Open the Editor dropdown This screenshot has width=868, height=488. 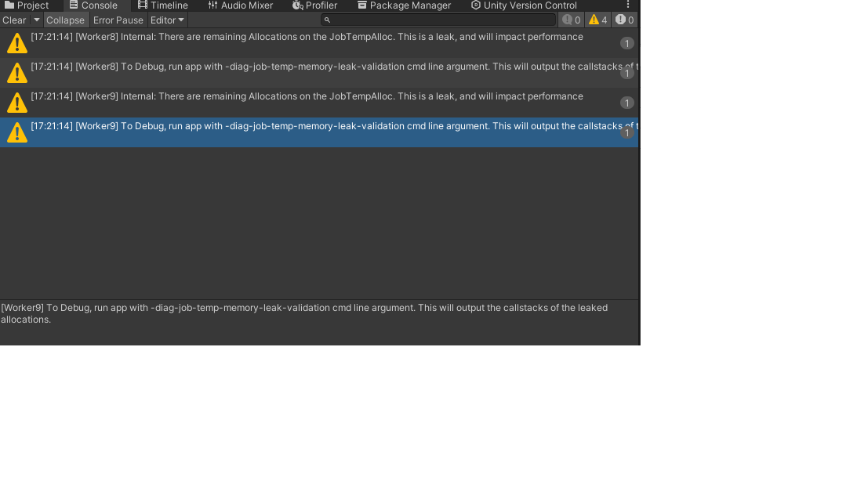(x=166, y=20)
